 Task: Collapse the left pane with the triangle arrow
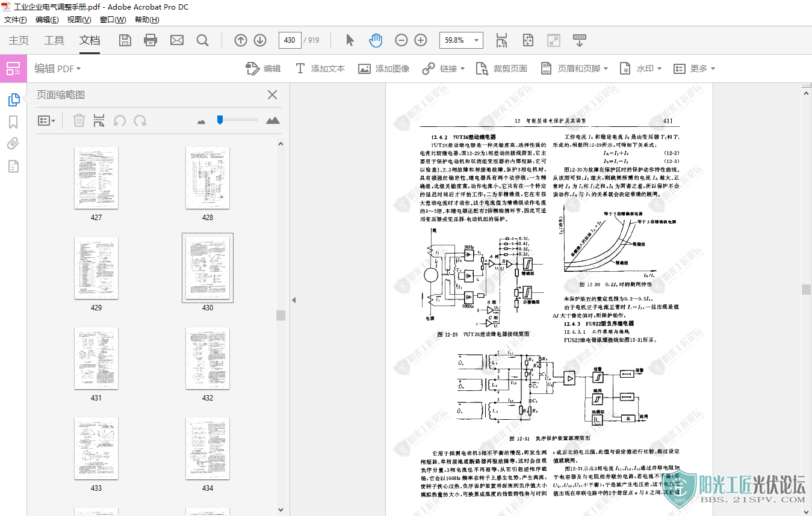pos(294,300)
